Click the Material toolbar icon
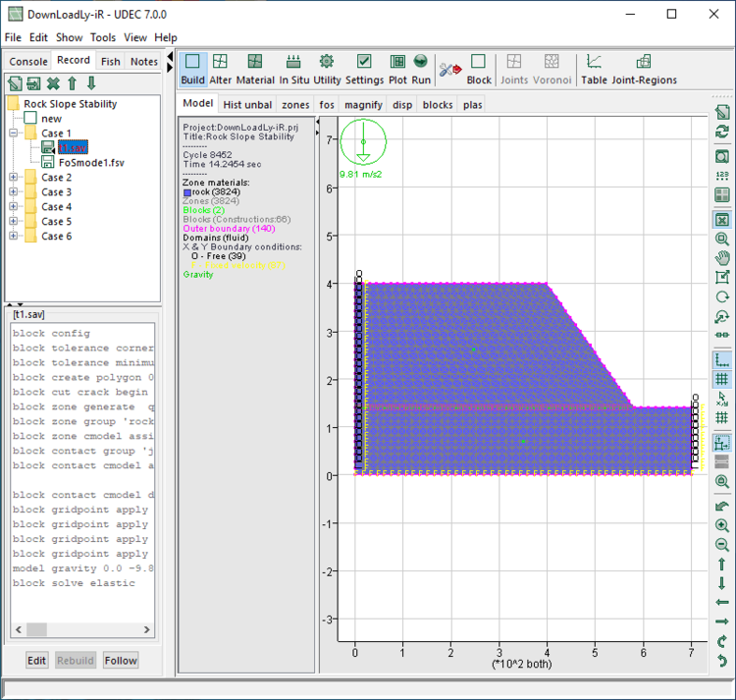 point(255,69)
